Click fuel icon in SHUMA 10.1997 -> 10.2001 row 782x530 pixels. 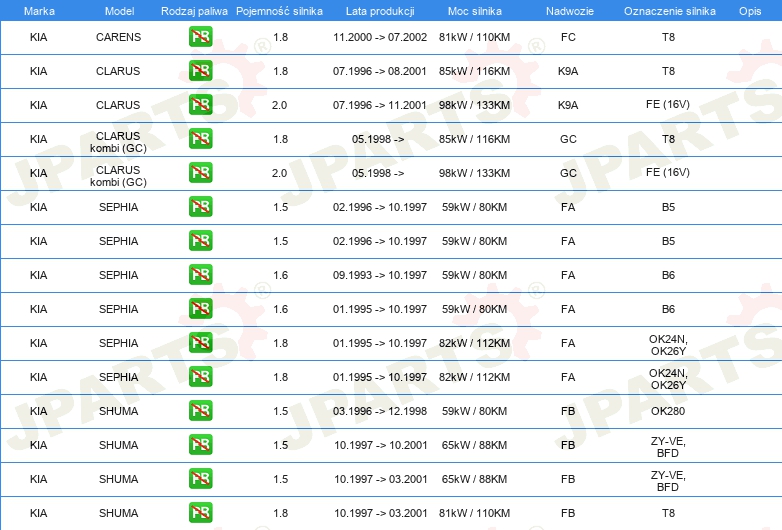pos(200,445)
